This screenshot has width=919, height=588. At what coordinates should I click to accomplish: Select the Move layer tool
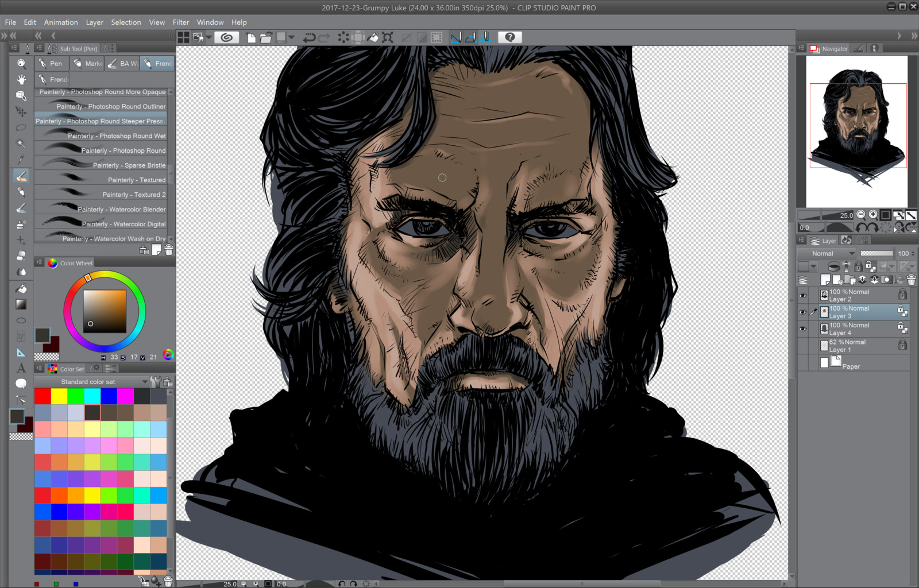(21, 111)
